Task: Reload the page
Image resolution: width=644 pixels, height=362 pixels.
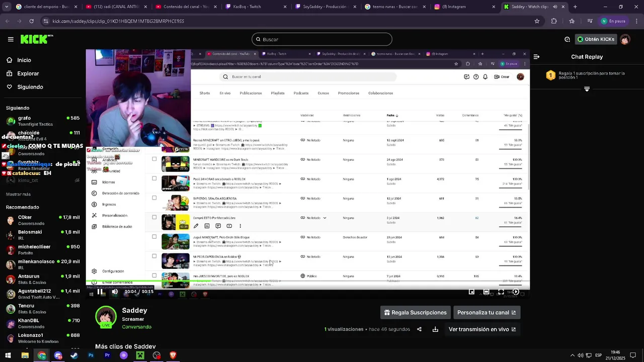Action: [x=31, y=21]
